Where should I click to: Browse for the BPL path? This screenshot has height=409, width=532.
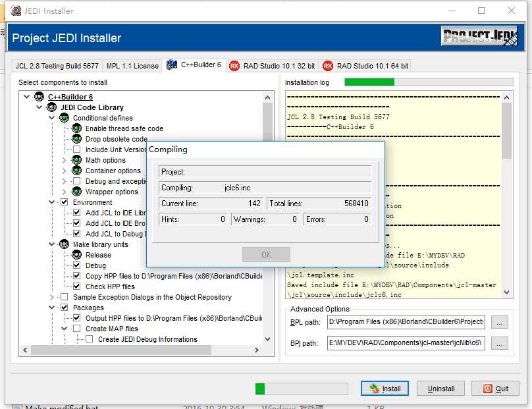(500, 322)
